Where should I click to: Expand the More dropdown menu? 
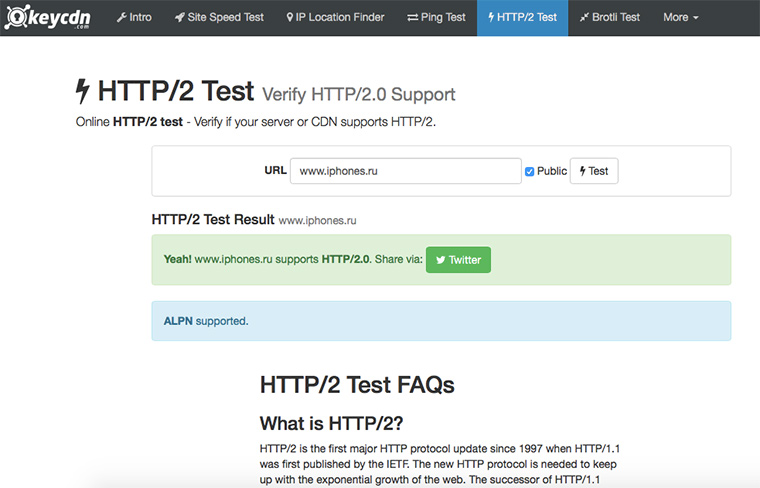(x=680, y=18)
